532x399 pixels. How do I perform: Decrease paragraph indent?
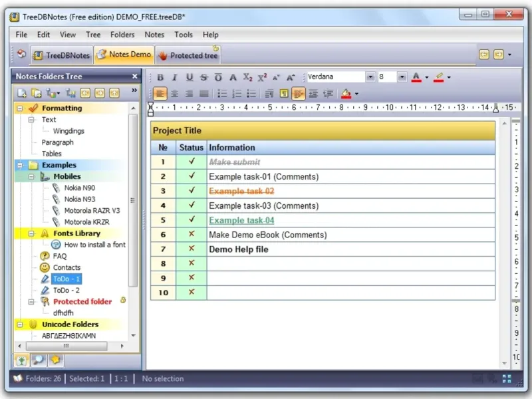click(328, 94)
